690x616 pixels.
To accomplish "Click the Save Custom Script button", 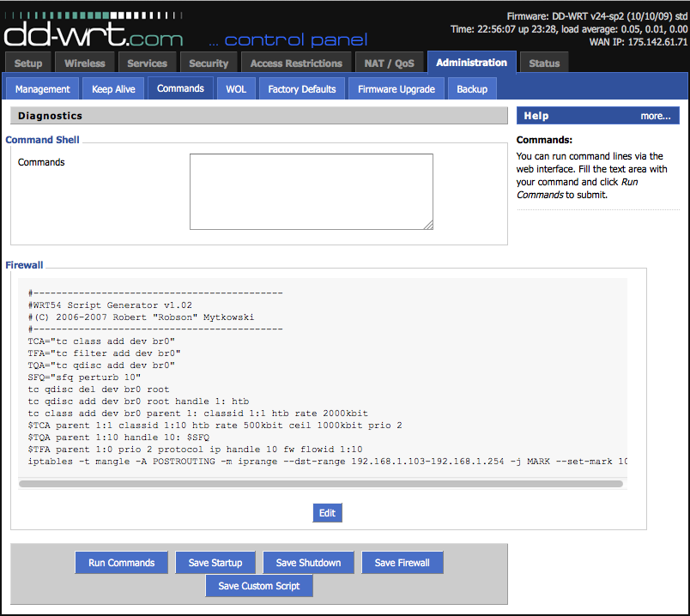I will point(259,586).
